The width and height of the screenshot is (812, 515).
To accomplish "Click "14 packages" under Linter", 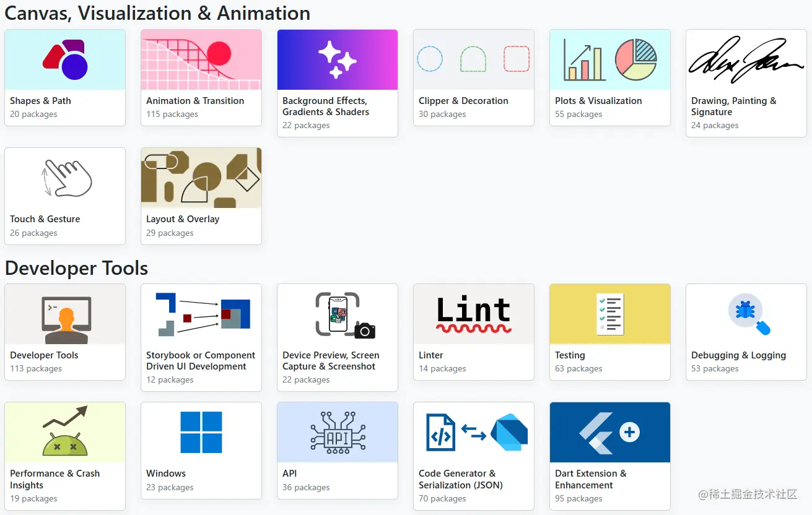I will click(x=442, y=369).
